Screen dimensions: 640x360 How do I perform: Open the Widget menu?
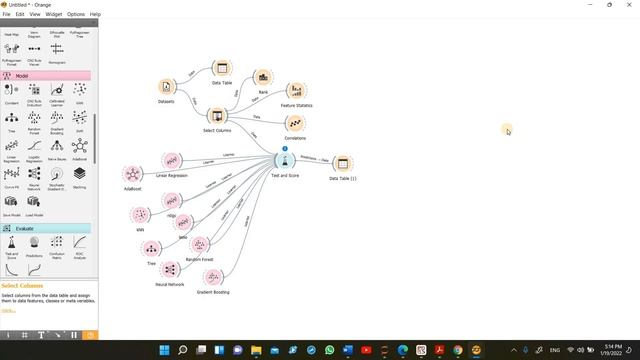click(53, 14)
